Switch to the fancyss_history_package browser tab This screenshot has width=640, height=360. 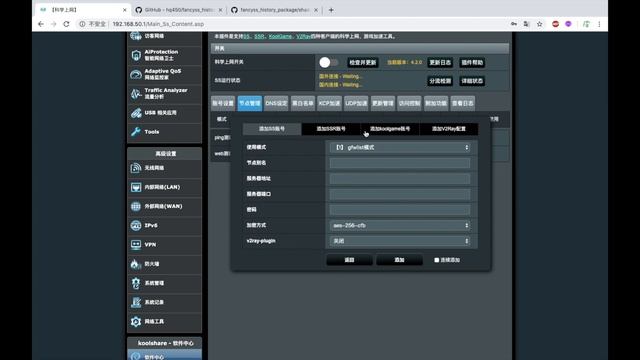pos(275,10)
